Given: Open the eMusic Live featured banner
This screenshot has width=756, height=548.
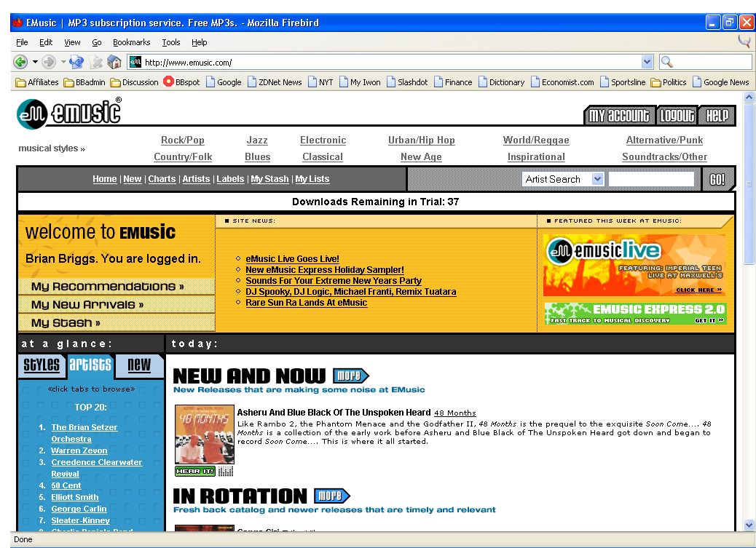Looking at the screenshot, I should (x=634, y=266).
